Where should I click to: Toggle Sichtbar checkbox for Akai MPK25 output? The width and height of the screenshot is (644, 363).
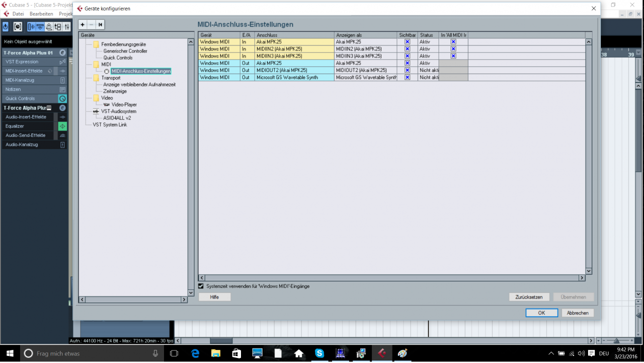pyautogui.click(x=408, y=63)
